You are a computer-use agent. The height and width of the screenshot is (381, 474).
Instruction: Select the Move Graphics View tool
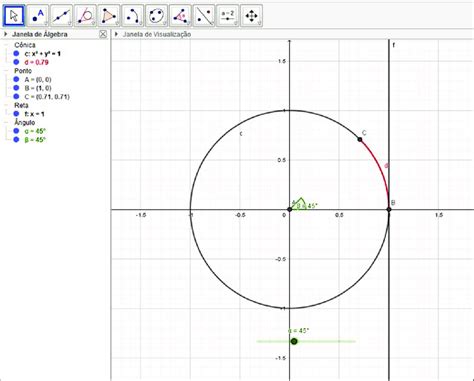(251, 16)
